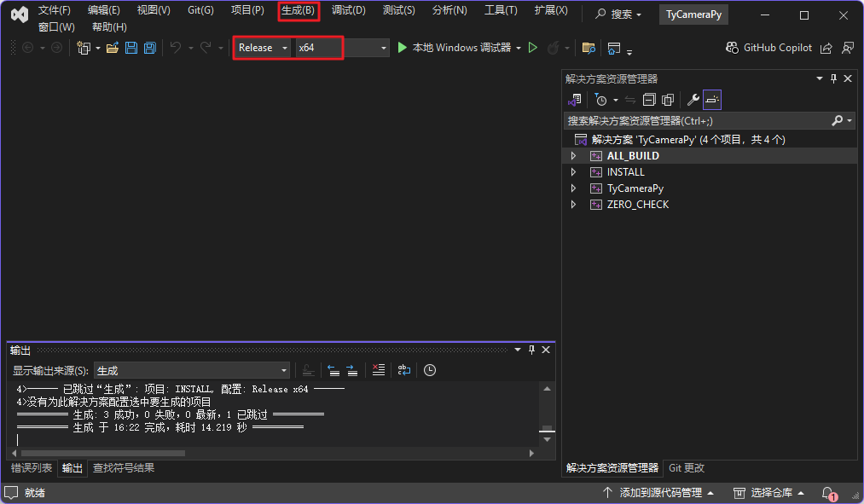The width and height of the screenshot is (864, 504).
Task: Toggle timestamp display in Output panel
Action: click(430, 370)
